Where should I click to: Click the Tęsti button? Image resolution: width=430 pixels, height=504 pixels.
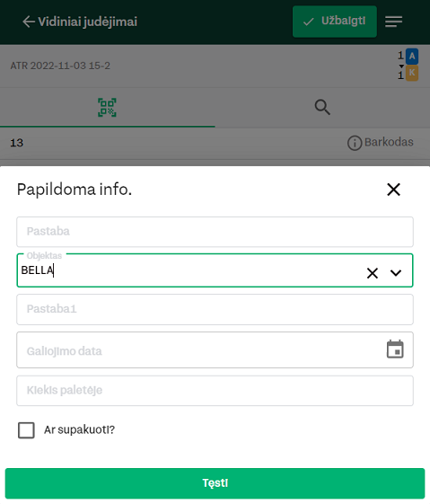[215, 483]
